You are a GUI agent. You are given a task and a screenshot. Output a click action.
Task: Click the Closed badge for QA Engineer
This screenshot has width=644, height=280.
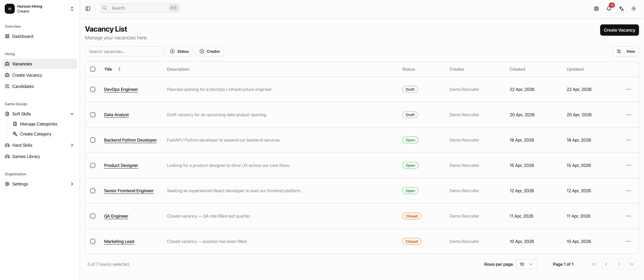[411, 216]
